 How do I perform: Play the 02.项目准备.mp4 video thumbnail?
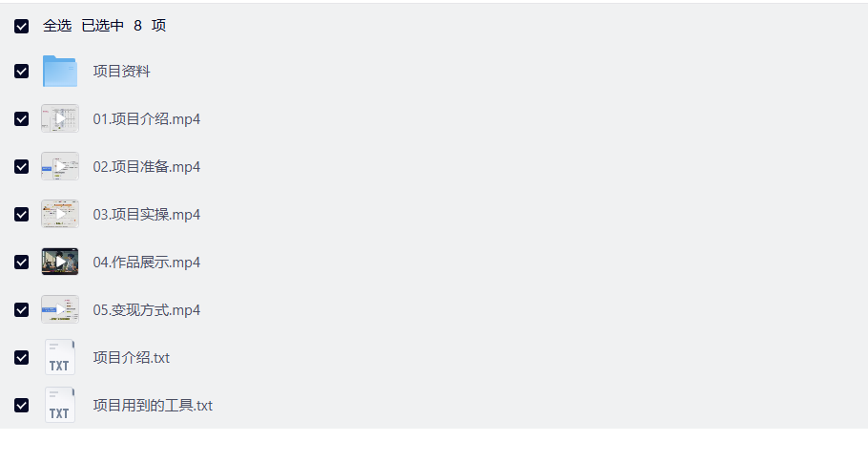60,167
